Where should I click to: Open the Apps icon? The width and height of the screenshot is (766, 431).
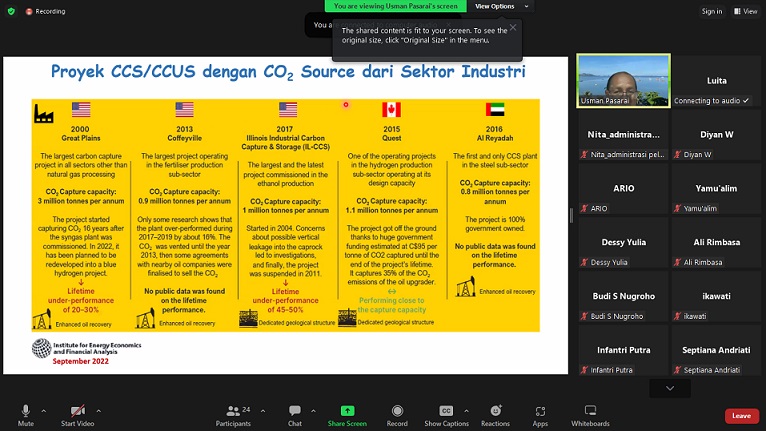tap(540, 412)
